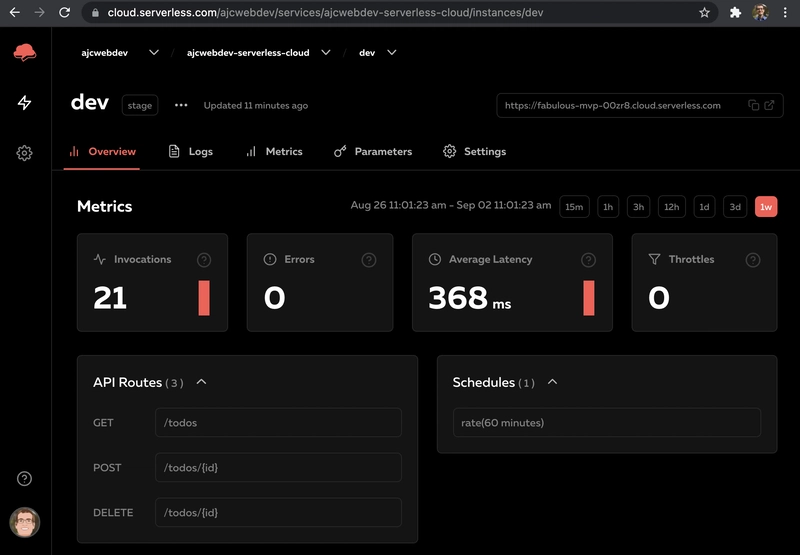Click the fabulous-mvp instance URL text
This screenshot has height=555, width=800.
click(613, 106)
